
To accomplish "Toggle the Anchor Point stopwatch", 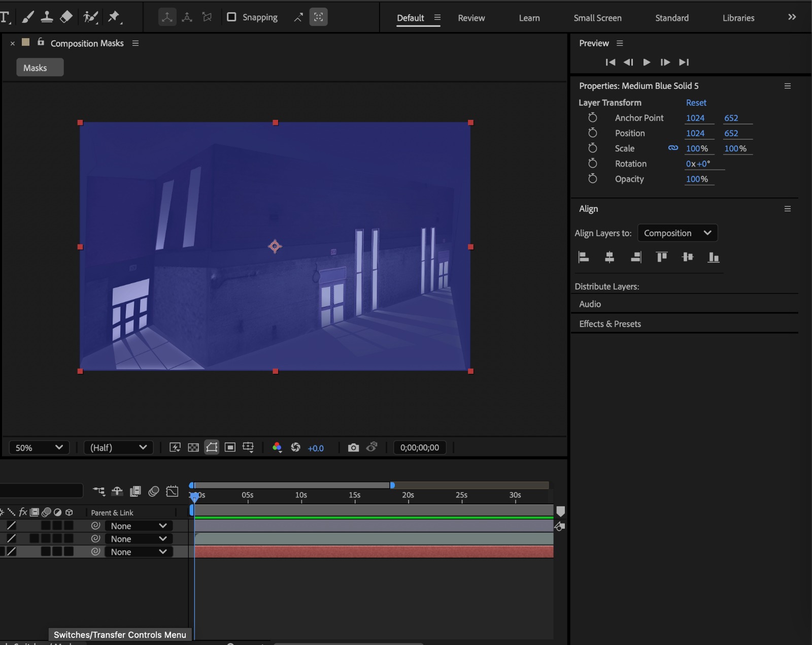I will tap(592, 118).
